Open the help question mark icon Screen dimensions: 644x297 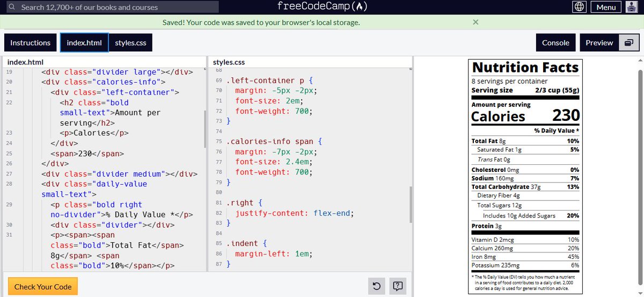398,286
